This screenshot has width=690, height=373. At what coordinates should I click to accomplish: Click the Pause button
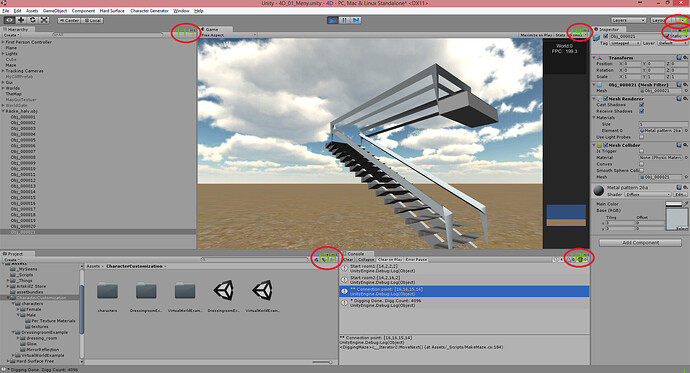(x=344, y=20)
